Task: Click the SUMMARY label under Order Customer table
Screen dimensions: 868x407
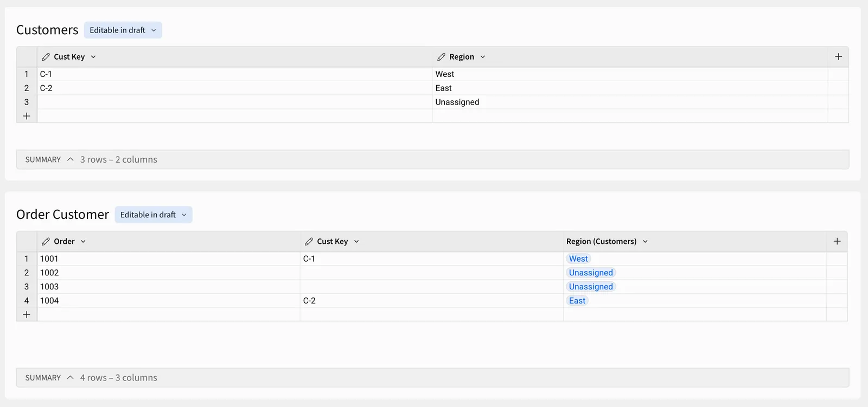Action: coord(43,378)
